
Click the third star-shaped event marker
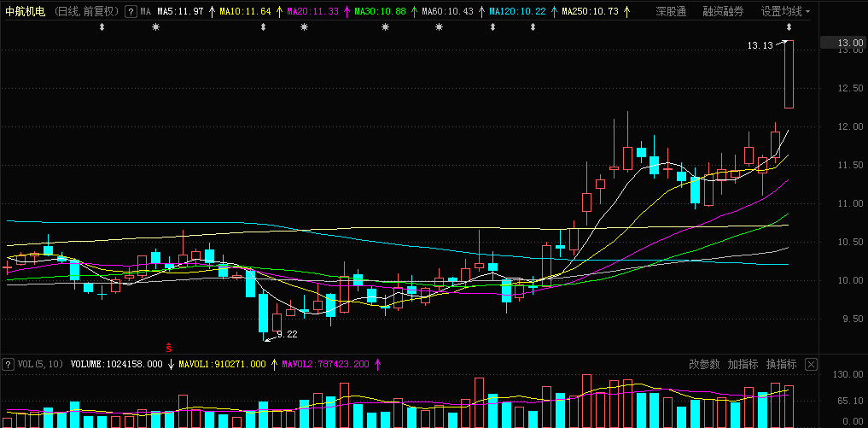tap(385, 27)
